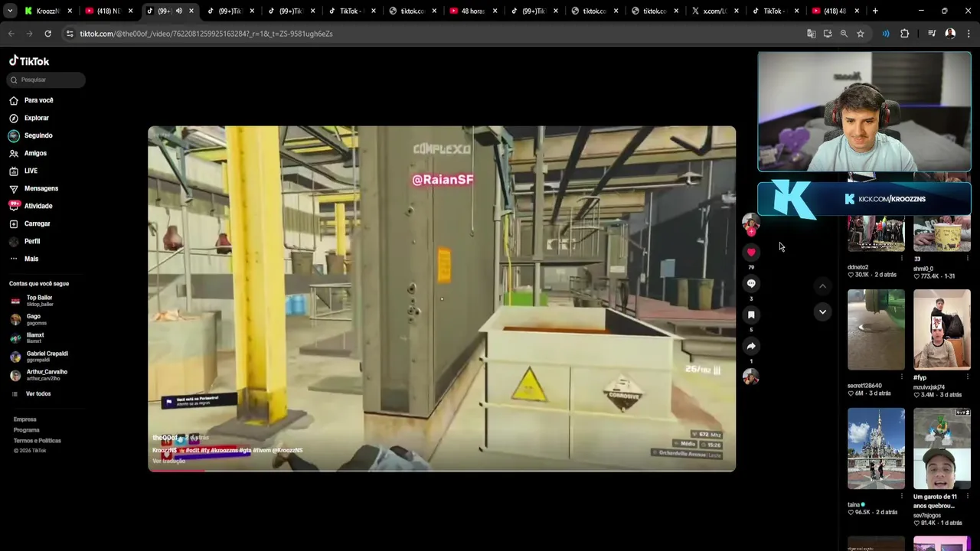The image size is (980, 551).
Task: Click the Pesquisar search field
Action: point(46,80)
